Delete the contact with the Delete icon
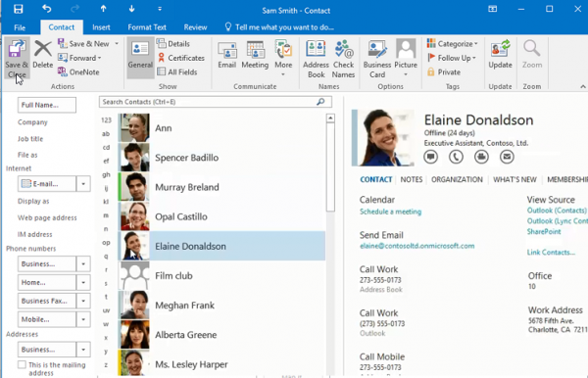Image resolution: width=588 pixels, height=378 pixels. tap(43, 55)
